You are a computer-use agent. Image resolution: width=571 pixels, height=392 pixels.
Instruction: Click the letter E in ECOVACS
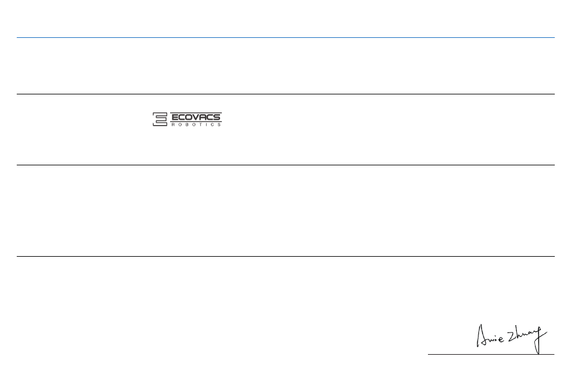[x=175, y=117]
